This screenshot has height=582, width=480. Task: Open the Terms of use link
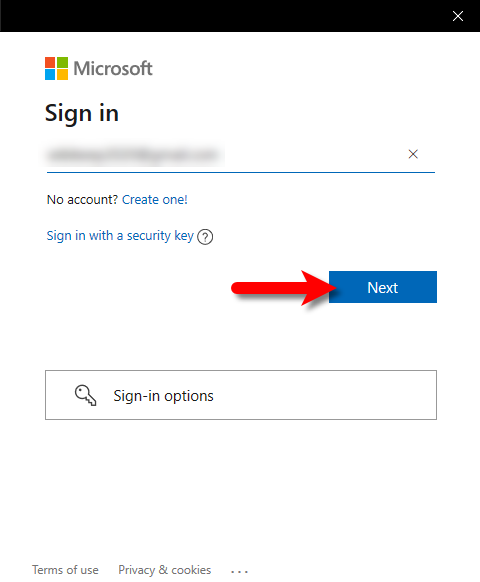tap(65, 570)
